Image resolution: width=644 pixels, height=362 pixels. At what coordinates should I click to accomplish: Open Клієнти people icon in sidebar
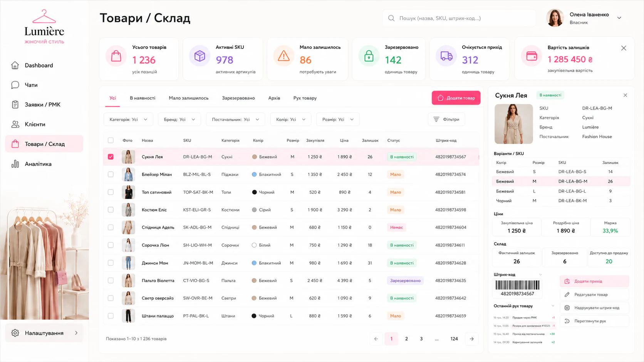pos(15,124)
